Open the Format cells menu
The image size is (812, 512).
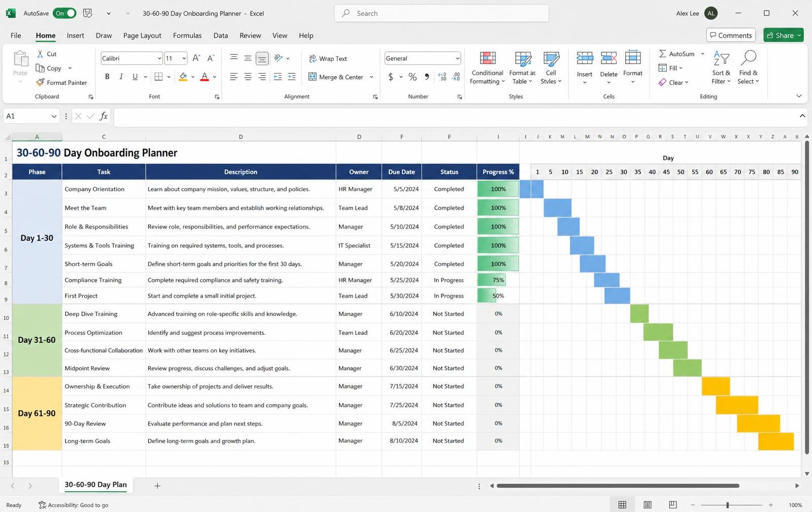(x=633, y=67)
